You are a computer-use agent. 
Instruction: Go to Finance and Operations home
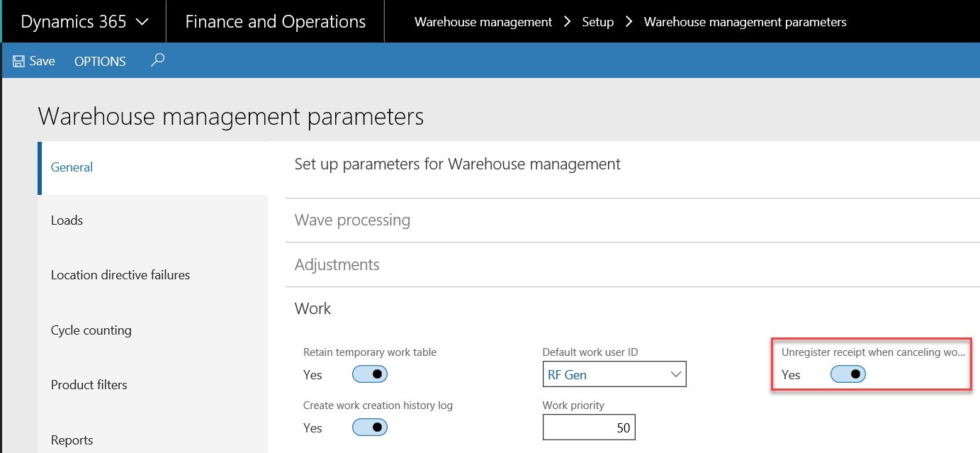[276, 22]
